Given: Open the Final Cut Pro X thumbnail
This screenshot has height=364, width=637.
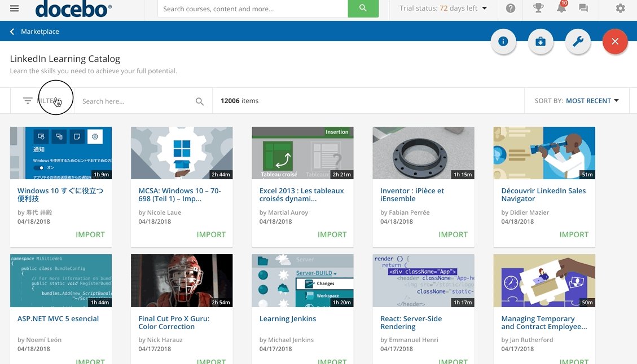Looking at the screenshot, I should point(182,281).
